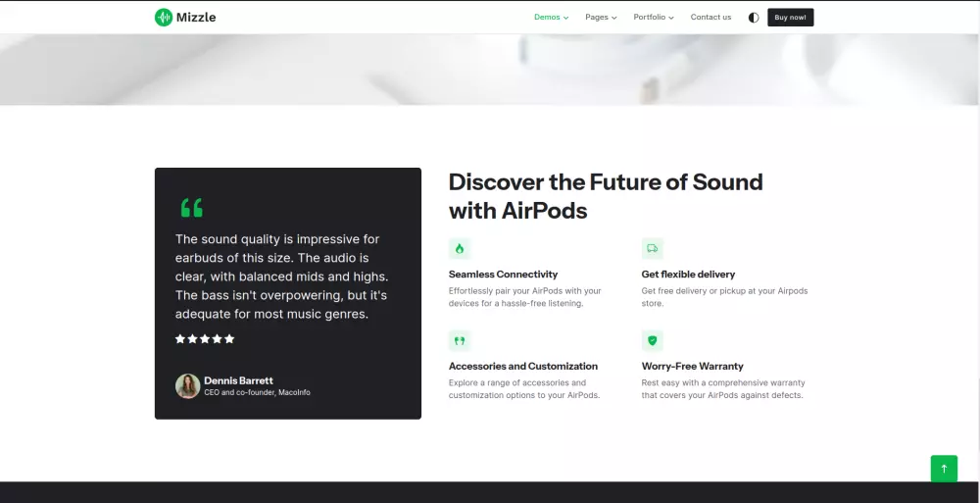
Task: Open the Portfolio dropdown menu
Action: tap(654, 18)
